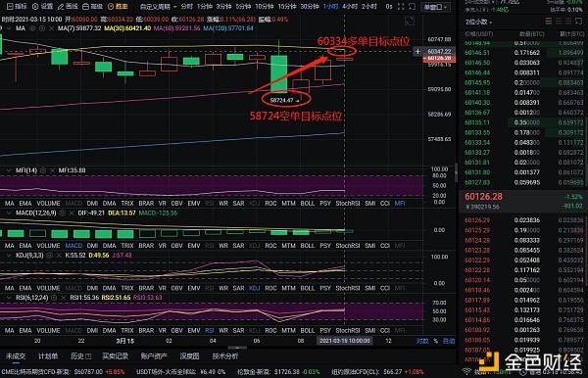Pop out the order book panel

point(579,22)
